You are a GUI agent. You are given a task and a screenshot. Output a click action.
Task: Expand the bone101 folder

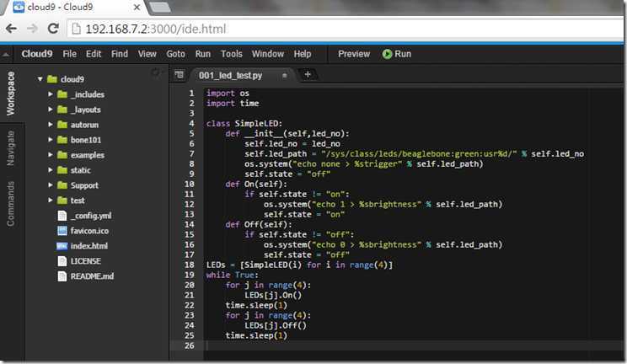pyautogui.click(x=51, y=140)
